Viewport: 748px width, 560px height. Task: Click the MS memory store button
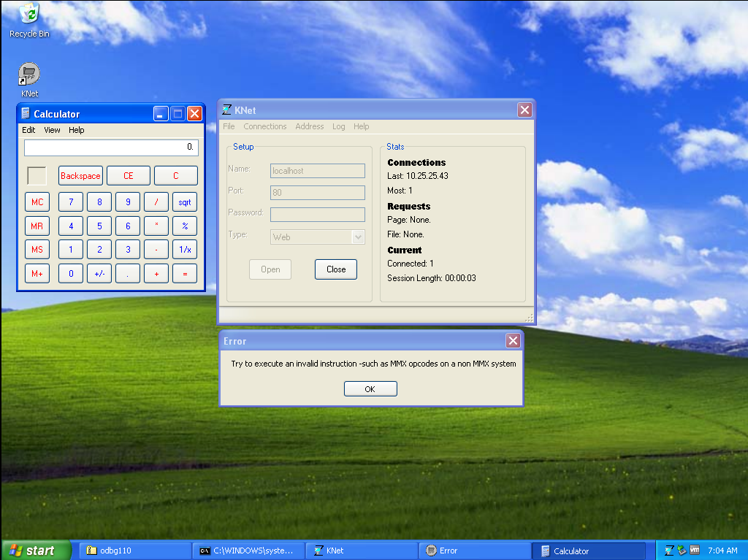tap(37, 250)
